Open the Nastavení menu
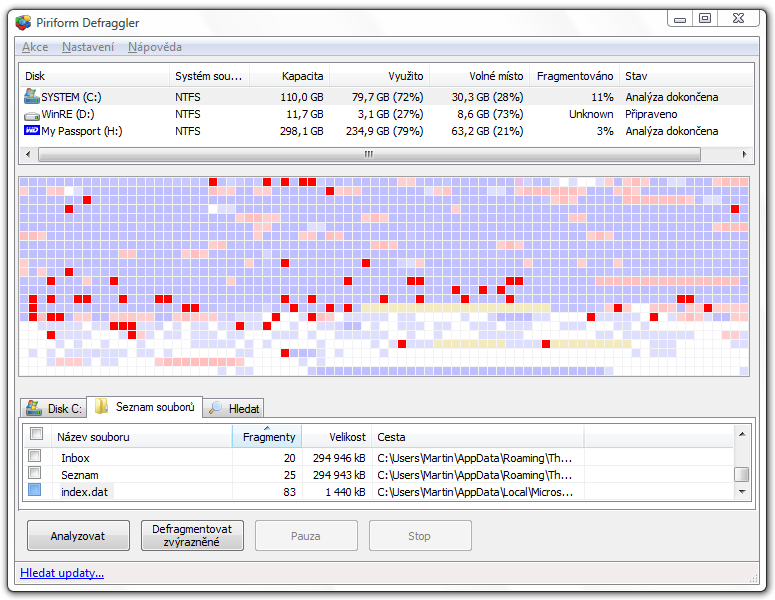The height and width of the screenshot is (600, 775). [x=88, y=47]
